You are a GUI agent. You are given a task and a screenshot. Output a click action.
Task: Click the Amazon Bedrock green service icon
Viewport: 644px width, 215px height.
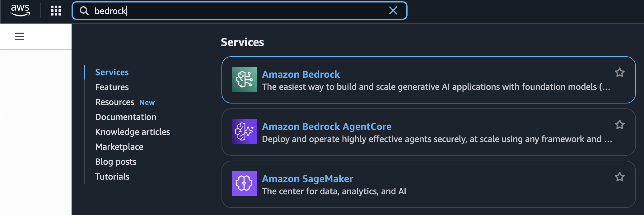[244, 79]
